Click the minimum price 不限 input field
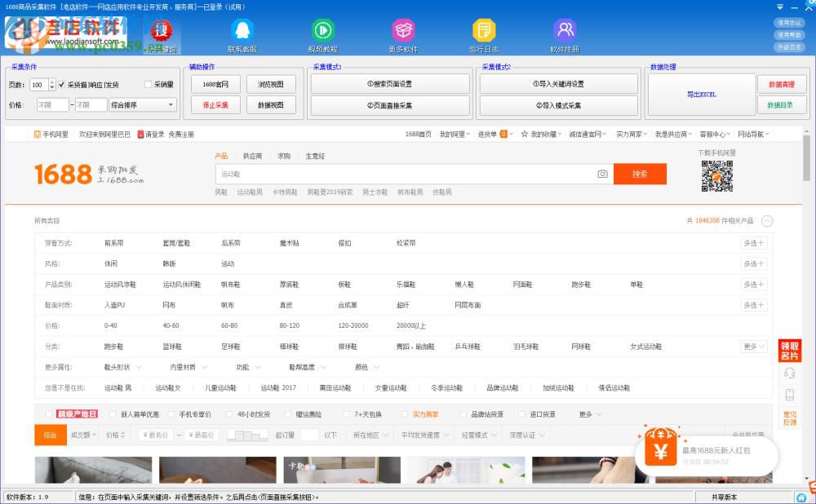816x504 pixels. coord(53,104)
